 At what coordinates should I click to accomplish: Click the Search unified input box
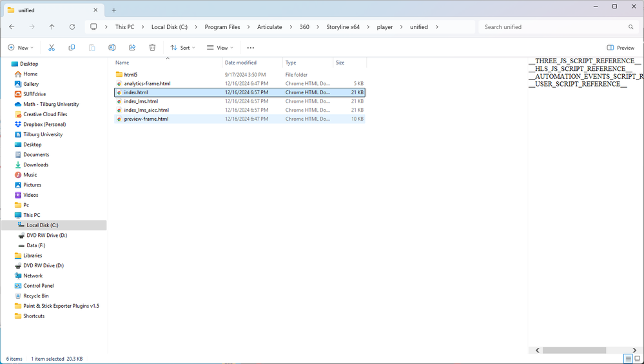(554, 27)
